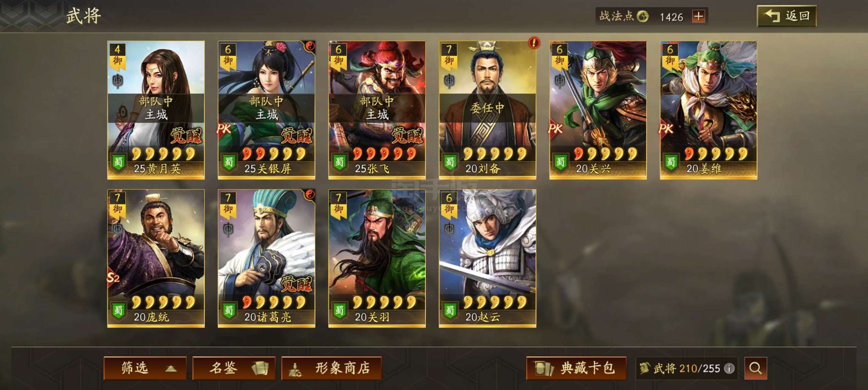Select the 姜维 general card
868x390 pixels.
coord(709,110)
